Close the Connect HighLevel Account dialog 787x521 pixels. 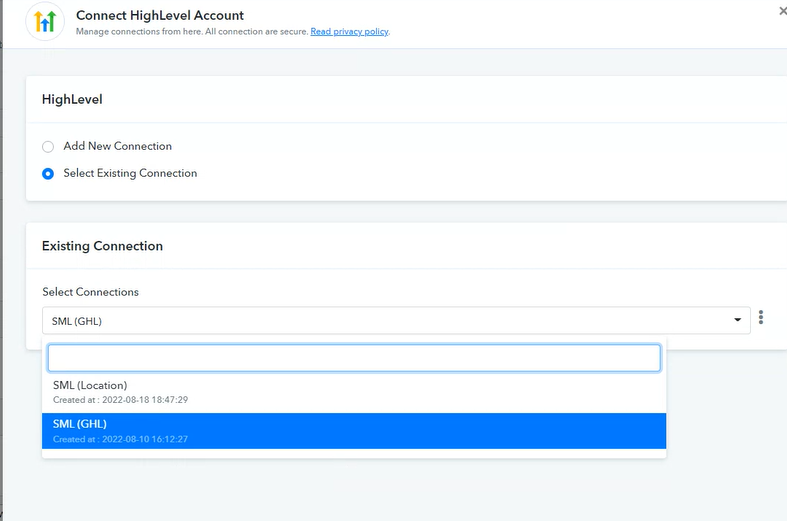[x=782, y=10]
